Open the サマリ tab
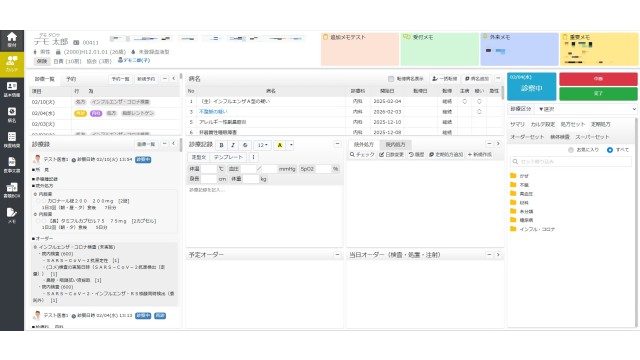Screen dimensions: 640x360 click(x=517, y=124)
